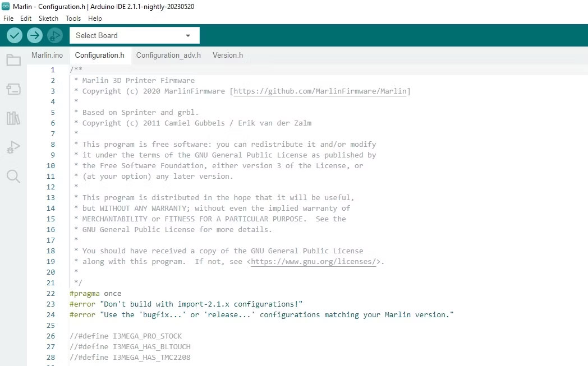Click the Arduino IDE logo in title bar

[6, 6]
